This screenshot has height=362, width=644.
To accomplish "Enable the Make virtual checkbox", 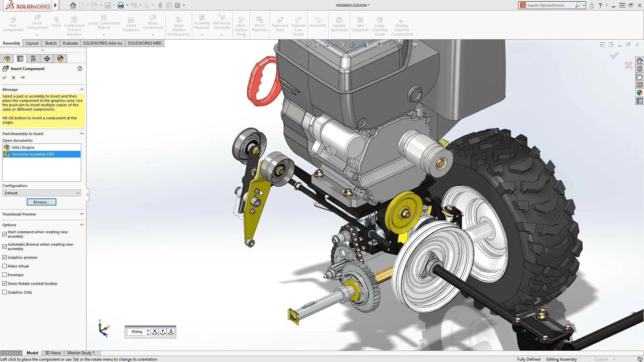I will tap(5, 266).
